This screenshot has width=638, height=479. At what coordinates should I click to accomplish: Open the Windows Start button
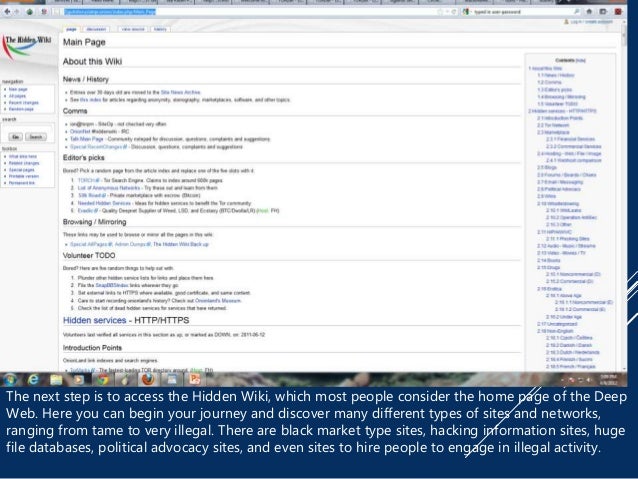click(10, 378)
